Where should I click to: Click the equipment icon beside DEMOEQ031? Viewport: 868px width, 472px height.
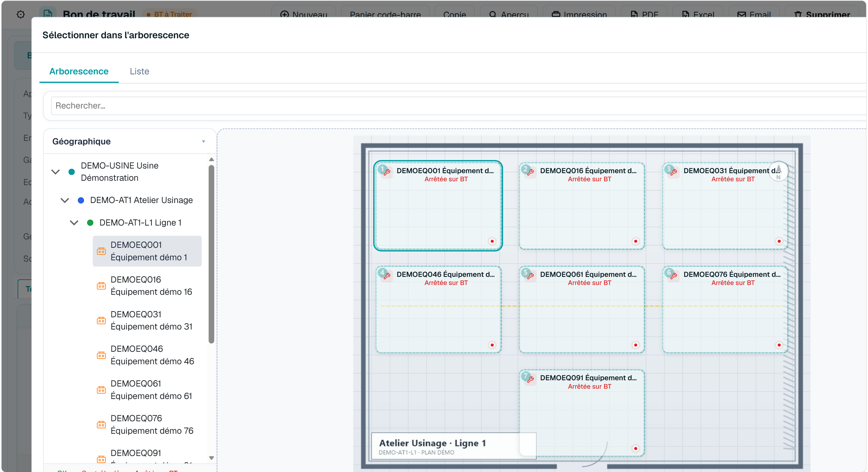pyautogui.click(x=101, y=320)
